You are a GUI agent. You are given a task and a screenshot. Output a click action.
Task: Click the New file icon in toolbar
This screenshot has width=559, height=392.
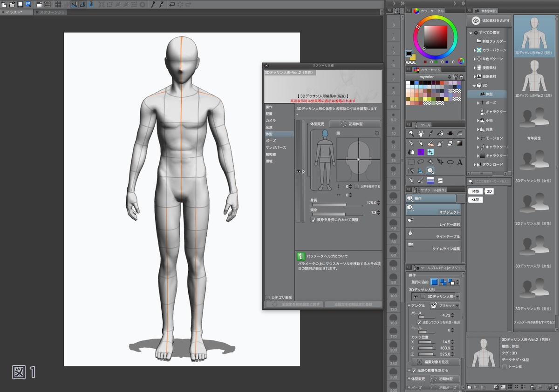pos(4,4)
